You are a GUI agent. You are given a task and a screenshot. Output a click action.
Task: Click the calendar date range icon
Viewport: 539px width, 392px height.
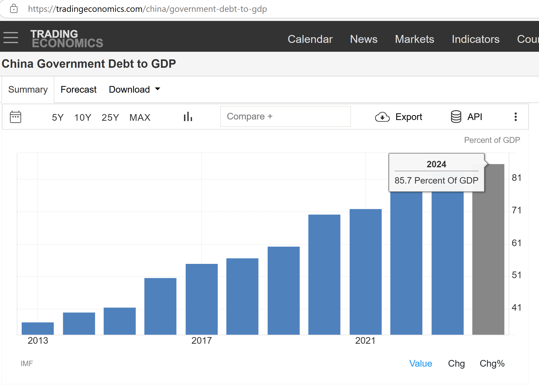(15, 117)
